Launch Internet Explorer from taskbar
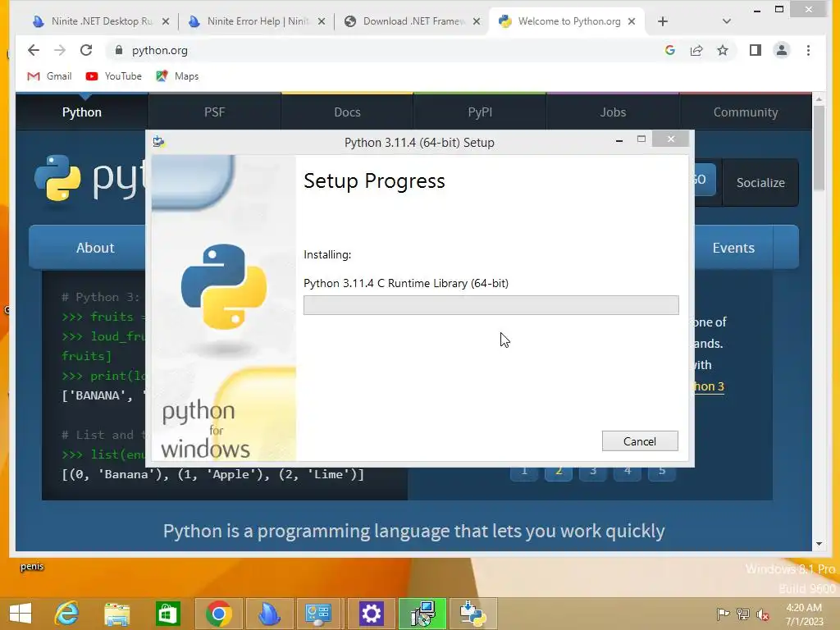Screen dimensions: 840x630 coord(67,614)
